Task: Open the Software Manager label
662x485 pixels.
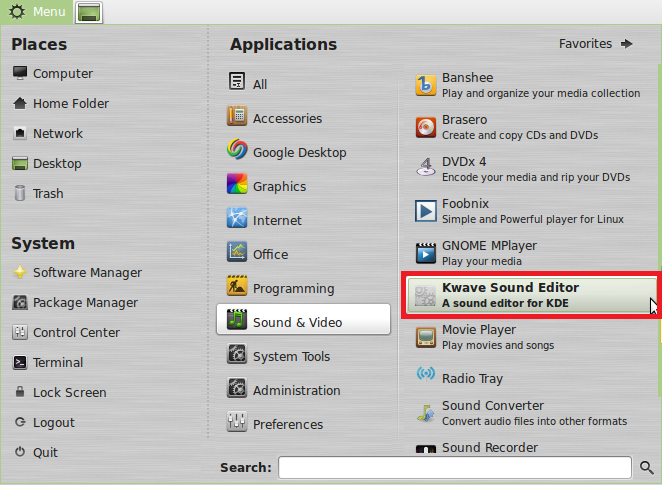Action: point(87,273)
